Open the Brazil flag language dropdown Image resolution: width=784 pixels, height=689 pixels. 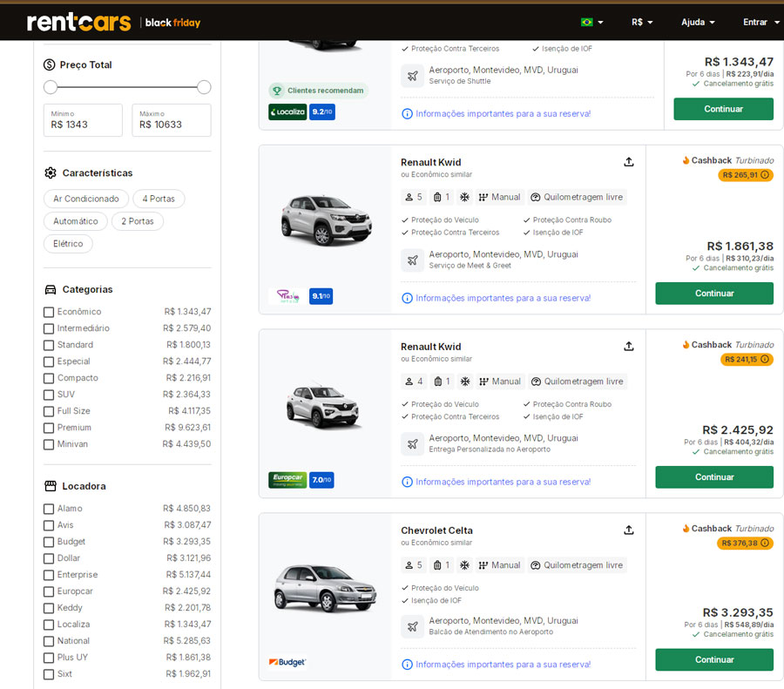point(591,22)
